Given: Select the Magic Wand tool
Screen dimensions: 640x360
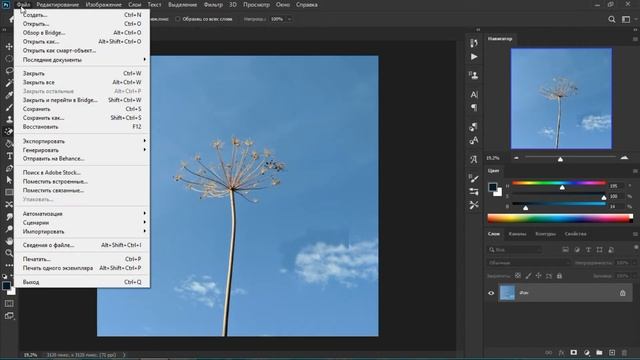Looking at the screenshot, I should pyautogui.click(x=9, y=83).
